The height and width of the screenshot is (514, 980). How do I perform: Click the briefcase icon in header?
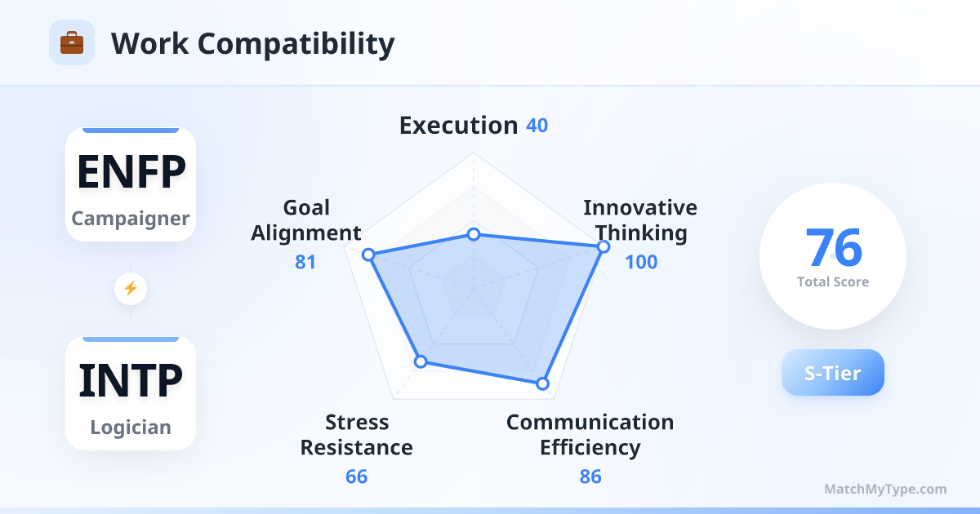(x=72, y=42)
